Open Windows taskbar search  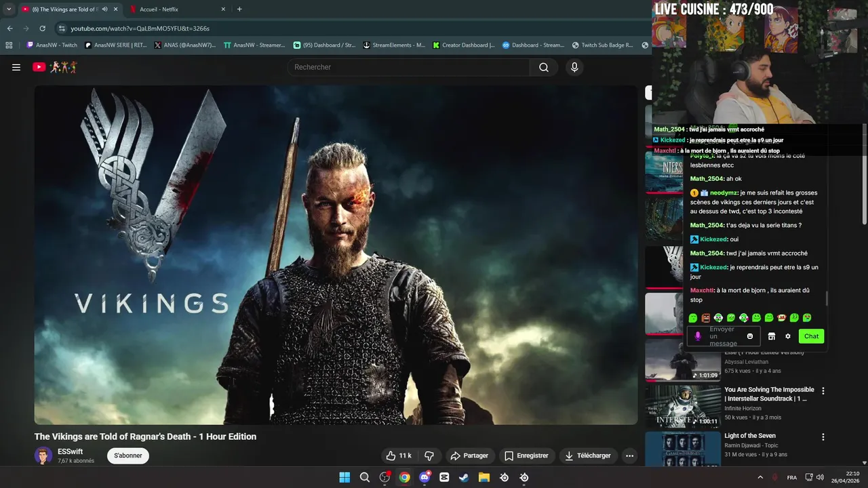tap(365, 477)
